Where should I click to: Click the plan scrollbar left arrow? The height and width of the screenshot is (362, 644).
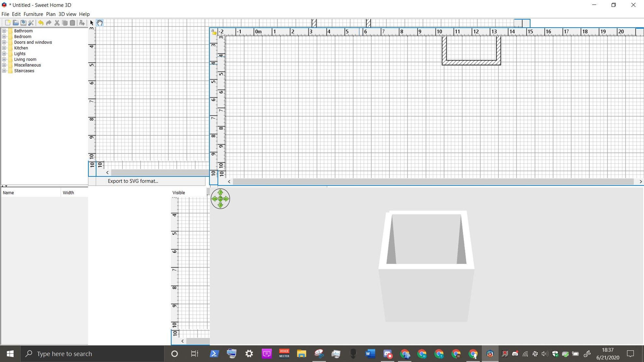point(229,182)
